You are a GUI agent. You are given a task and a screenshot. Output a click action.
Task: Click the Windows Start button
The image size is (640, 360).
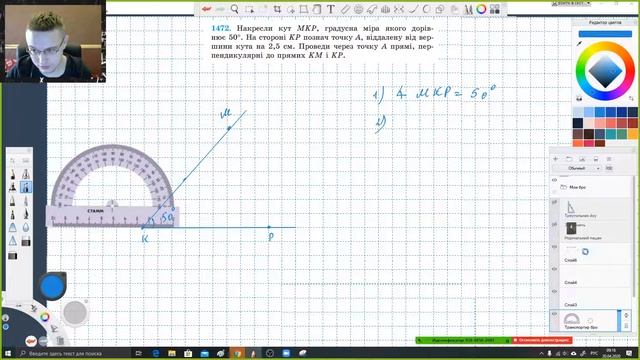[x=7, y=353]
